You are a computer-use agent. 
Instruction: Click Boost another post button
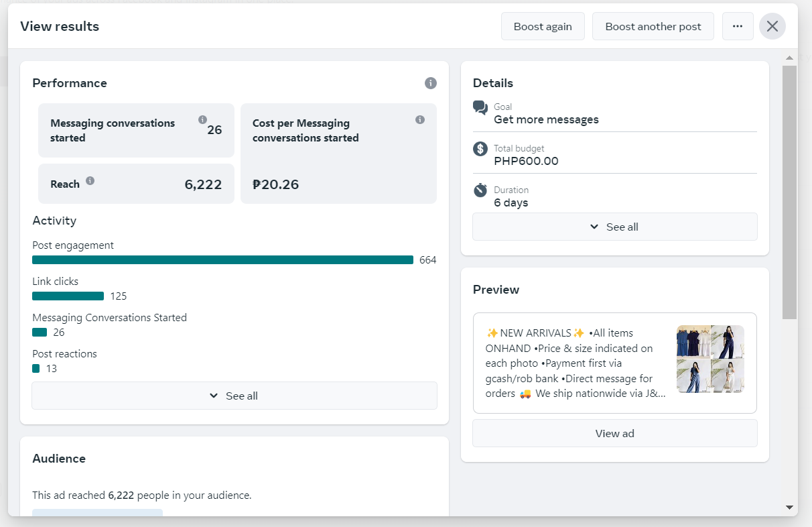[x=653, y=27]
